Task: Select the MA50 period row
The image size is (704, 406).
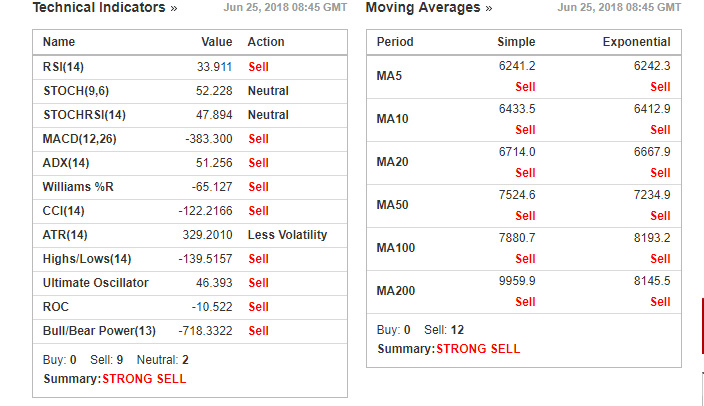Action: [524, 205]
